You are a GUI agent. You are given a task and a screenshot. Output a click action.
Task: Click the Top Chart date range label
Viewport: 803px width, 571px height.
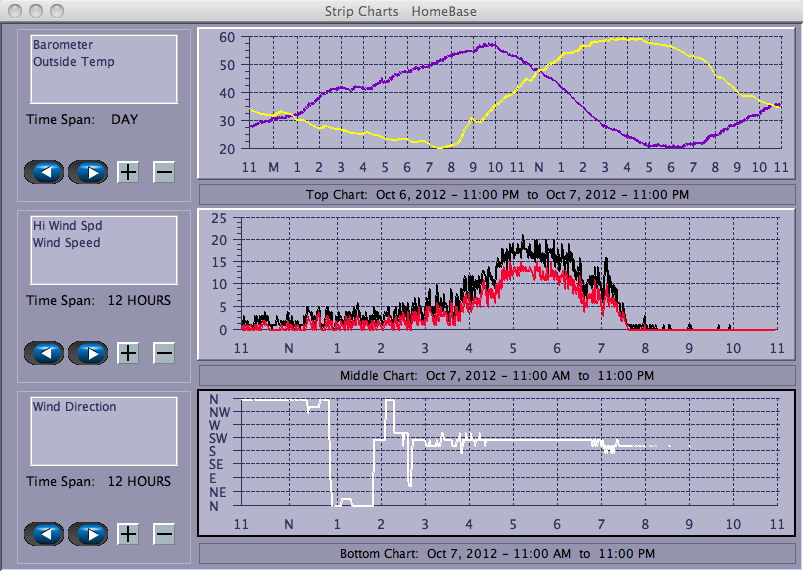(497, 194)
